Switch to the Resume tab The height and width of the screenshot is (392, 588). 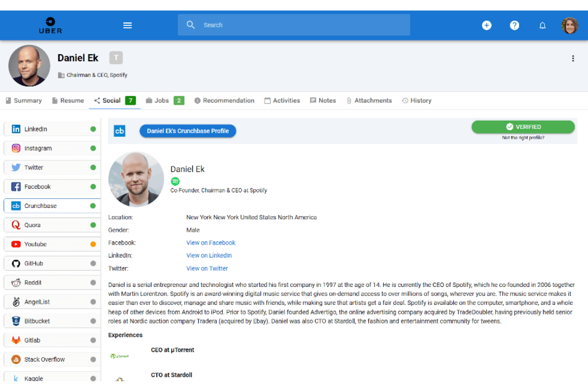[68, 100]
